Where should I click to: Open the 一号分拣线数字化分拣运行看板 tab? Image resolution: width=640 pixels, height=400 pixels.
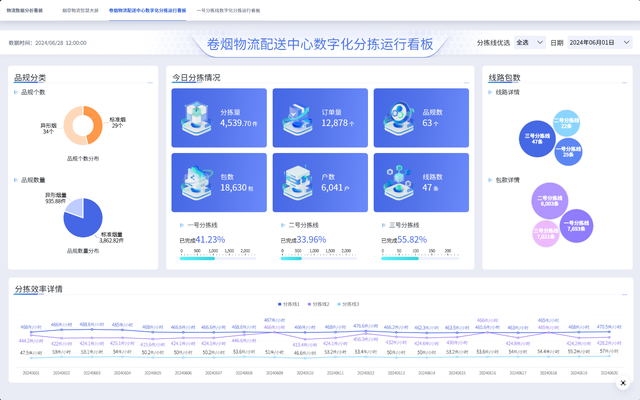(x=228, y=11)
